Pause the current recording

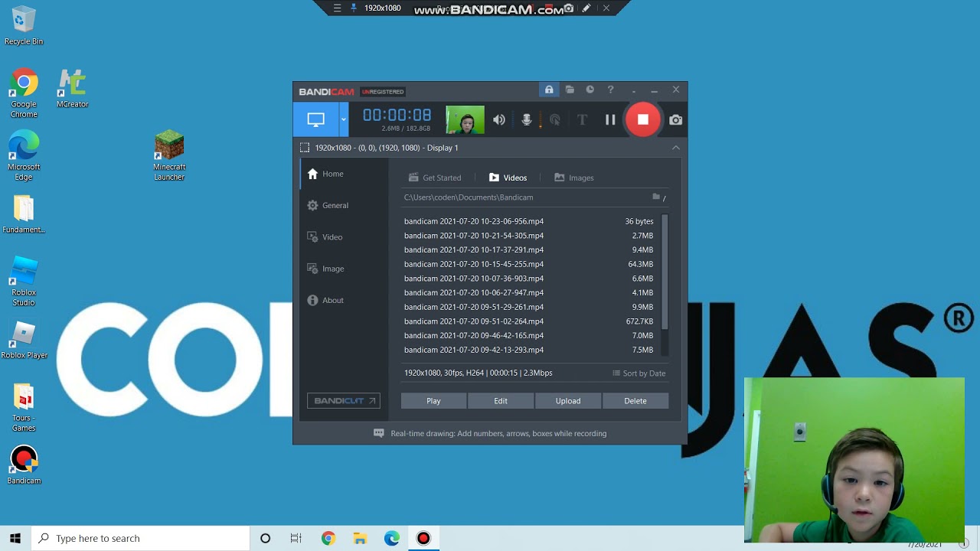tap(610, 119)
